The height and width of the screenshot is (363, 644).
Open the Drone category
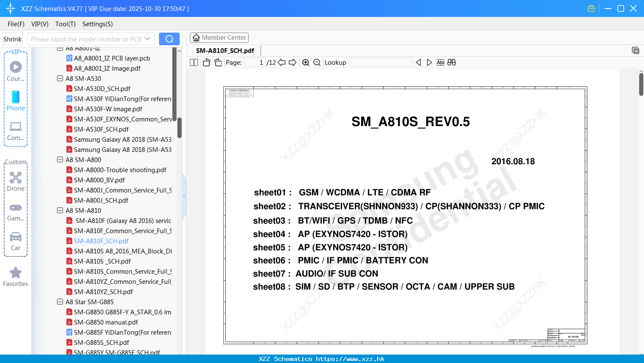point(16,181)
